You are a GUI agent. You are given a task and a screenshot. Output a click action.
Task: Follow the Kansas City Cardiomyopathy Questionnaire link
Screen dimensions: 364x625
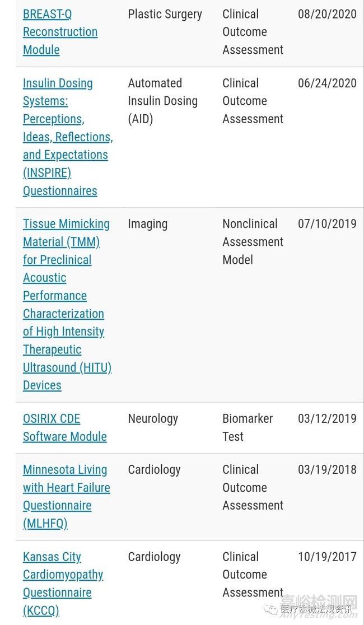[x=63, y=584]
